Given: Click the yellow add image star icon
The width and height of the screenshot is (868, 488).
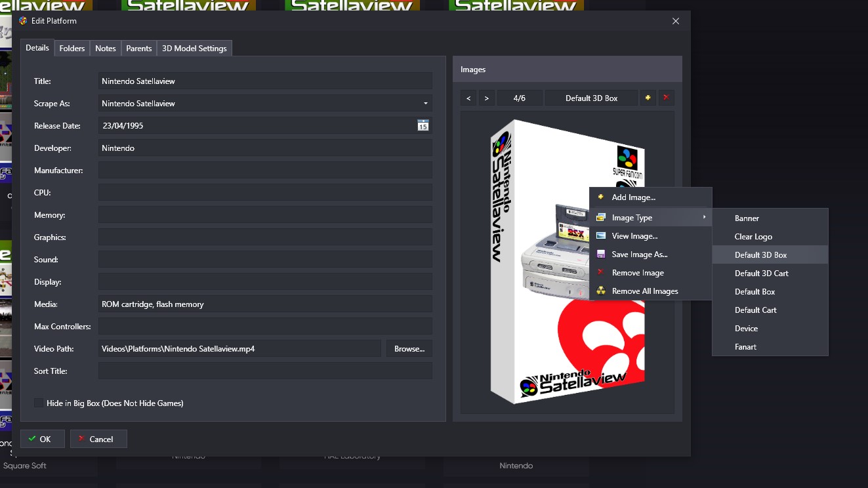Looking at the screenshot, I should point(648,98).
